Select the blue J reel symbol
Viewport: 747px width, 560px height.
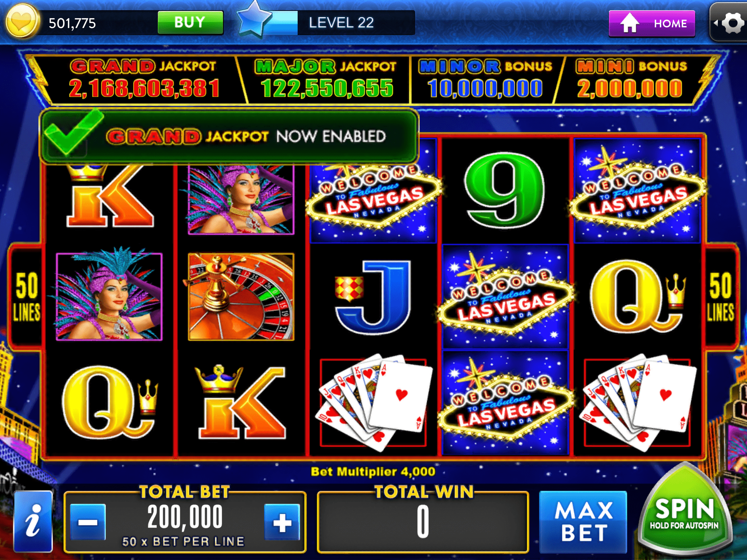coord(373,297)
